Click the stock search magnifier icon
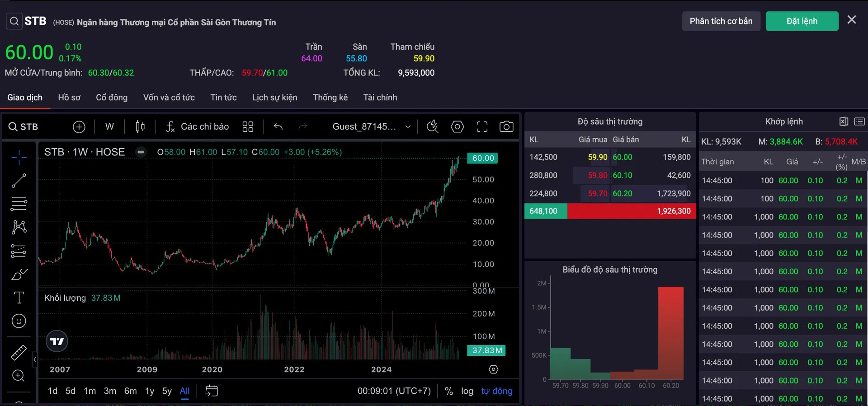 [x=14, y=21]
